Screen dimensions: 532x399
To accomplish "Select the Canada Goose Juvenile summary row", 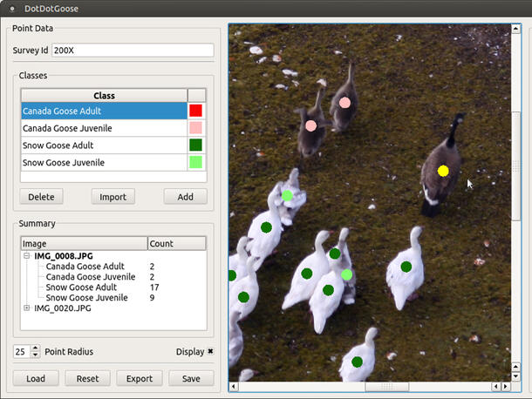I will [91, 277].
